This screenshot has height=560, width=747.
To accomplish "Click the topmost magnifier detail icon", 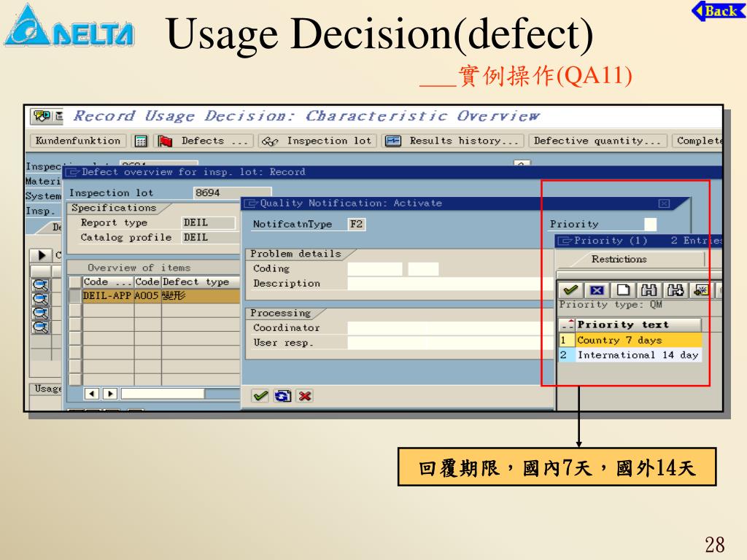I will pos(41,285).
